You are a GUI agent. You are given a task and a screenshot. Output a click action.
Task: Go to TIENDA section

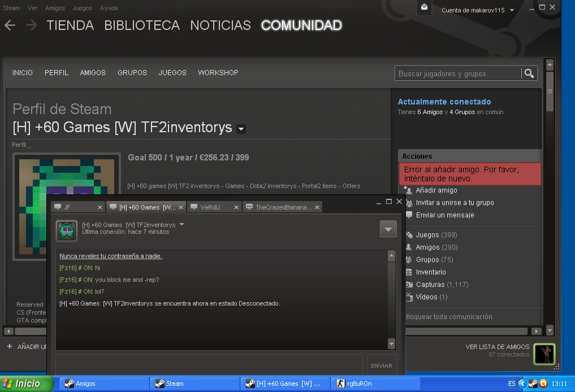pyautogui.click(x=70, y=25)
